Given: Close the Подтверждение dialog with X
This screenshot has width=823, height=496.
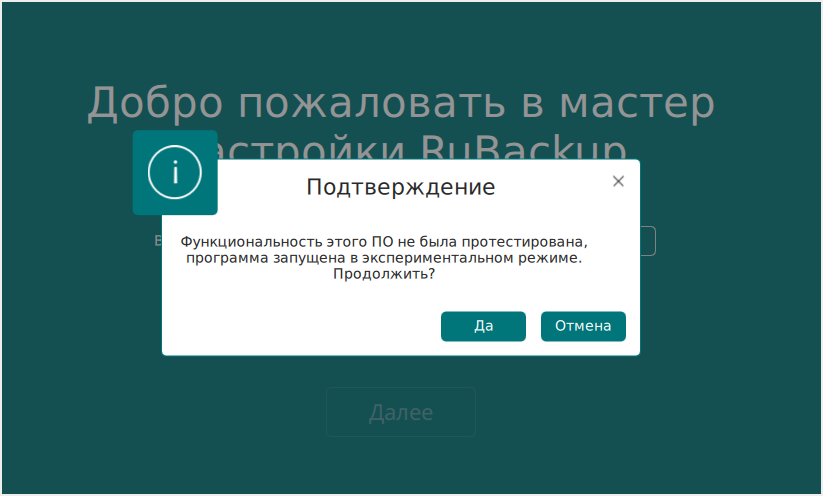Looking at the screenshot, I should pyautogui.click(x=618, y=181).
